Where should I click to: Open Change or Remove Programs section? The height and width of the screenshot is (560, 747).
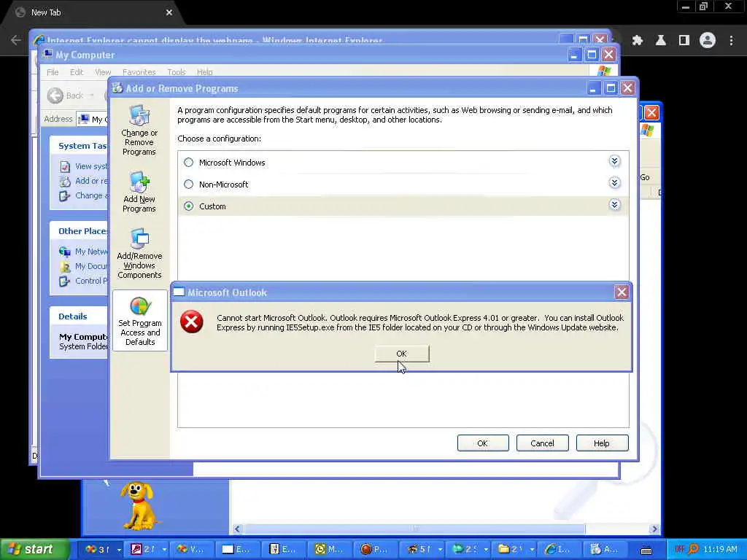tap(139, 130)
